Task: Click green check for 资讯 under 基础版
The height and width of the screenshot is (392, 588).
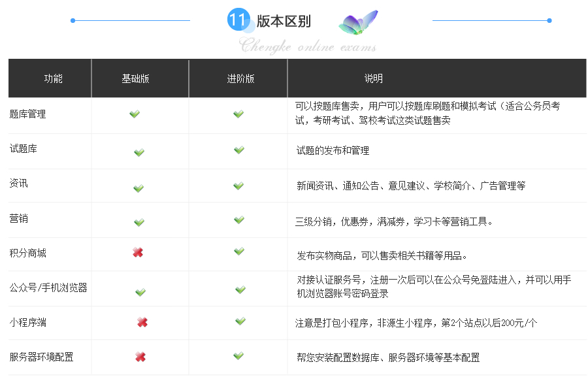Action: click(x=139, y=188)
